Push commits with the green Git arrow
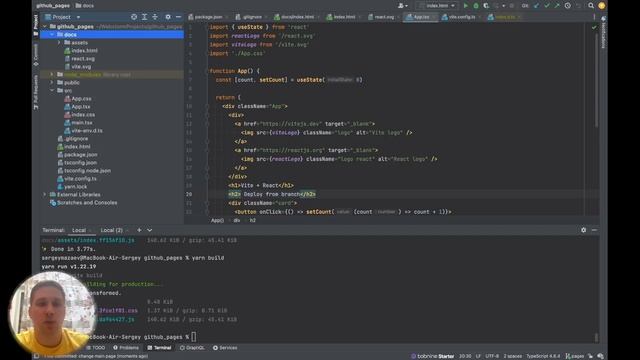The image size is (640, 360). click(557, 6)
